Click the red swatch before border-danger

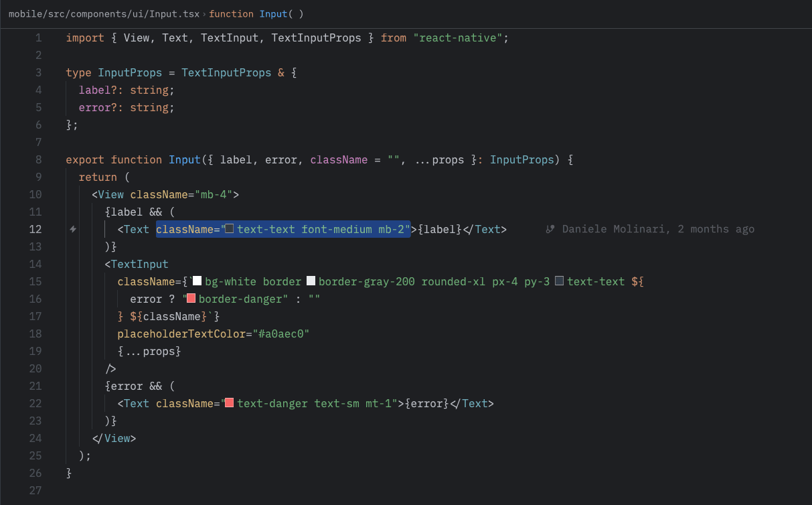(x=190, y=298)
